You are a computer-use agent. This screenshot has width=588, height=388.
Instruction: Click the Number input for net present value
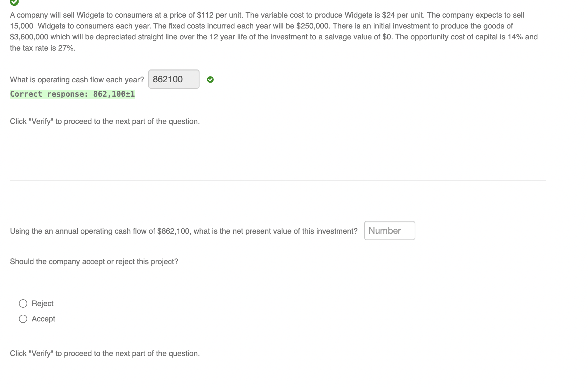(x=389, y=230)
